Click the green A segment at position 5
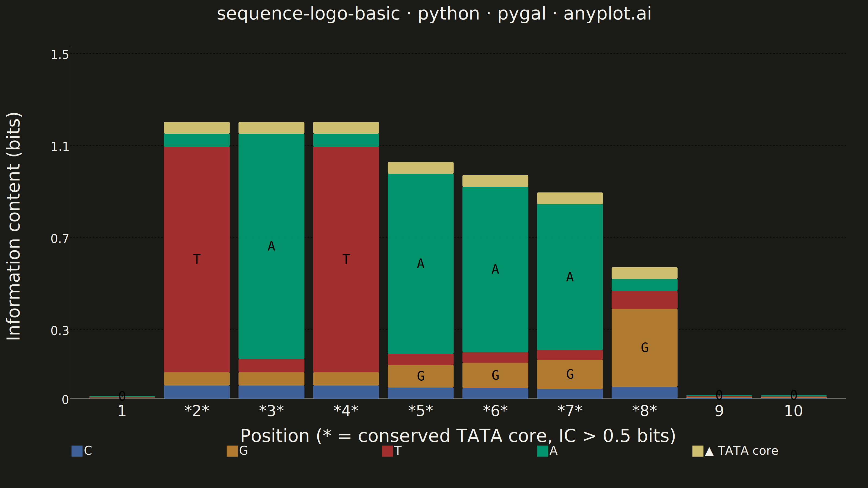The image size is (868, 488). pyautogui.click(x=420, y=264)
